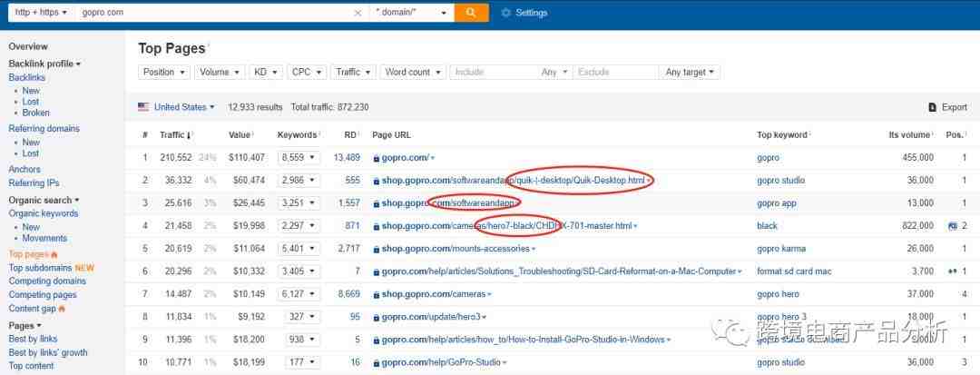Expand URL caret after gopro.com/help/GoPro-Studio

coord(505,362)
